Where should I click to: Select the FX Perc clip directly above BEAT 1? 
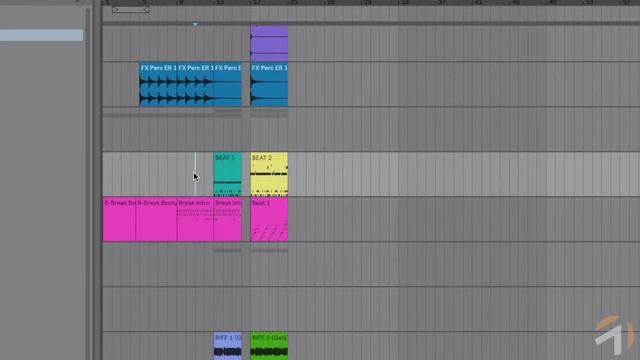tap(227, 85)
